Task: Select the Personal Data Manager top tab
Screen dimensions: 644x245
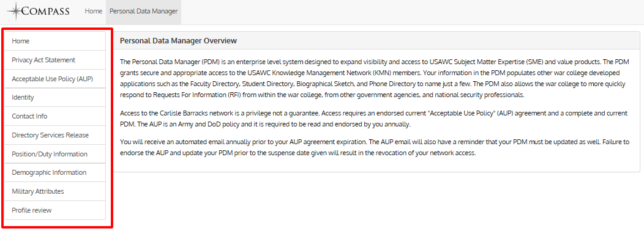Action: (x=144, y=12)
